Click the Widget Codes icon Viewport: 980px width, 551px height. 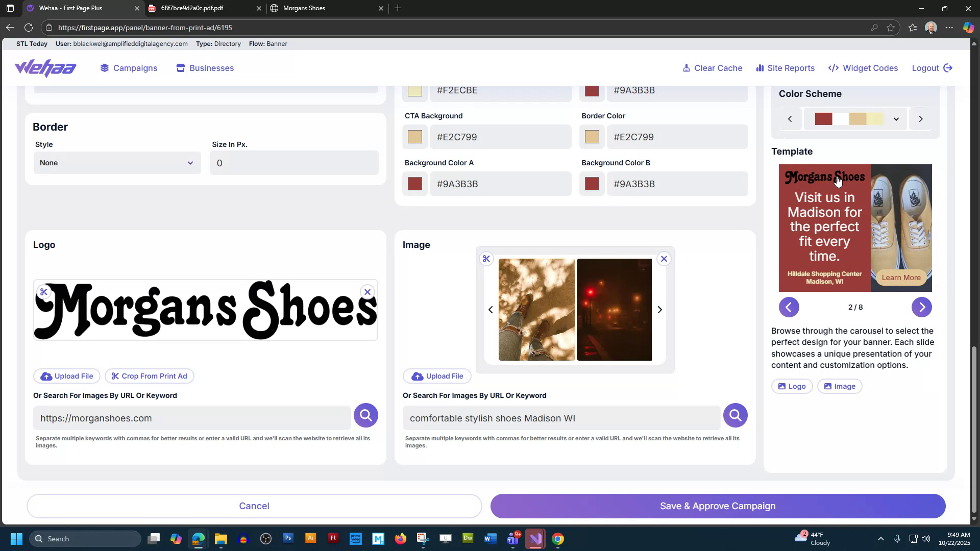(x=833, y=68)
